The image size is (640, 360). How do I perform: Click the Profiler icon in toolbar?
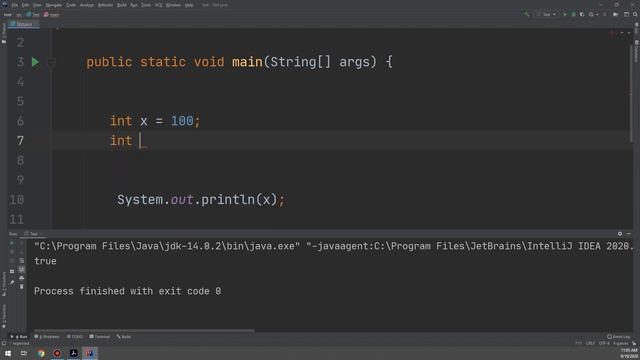[x=591, y=14]
